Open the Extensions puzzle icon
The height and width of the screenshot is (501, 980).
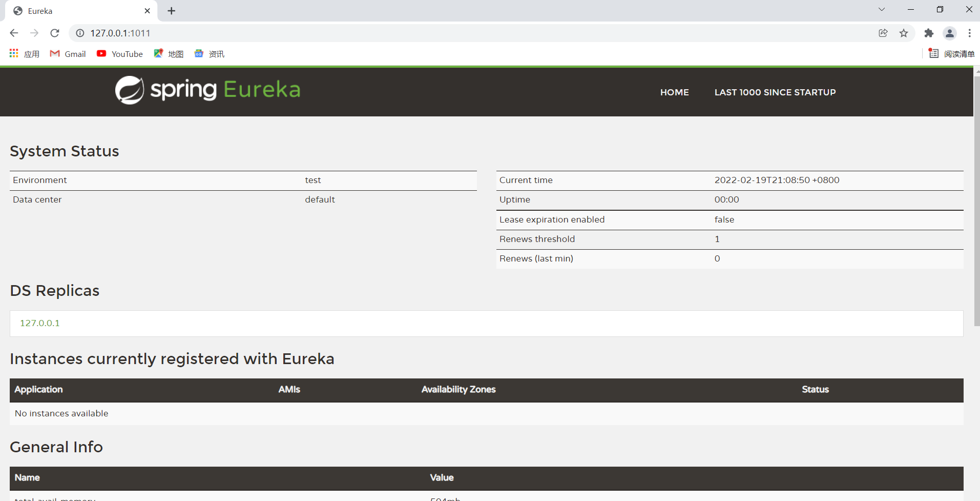point(929,33)
